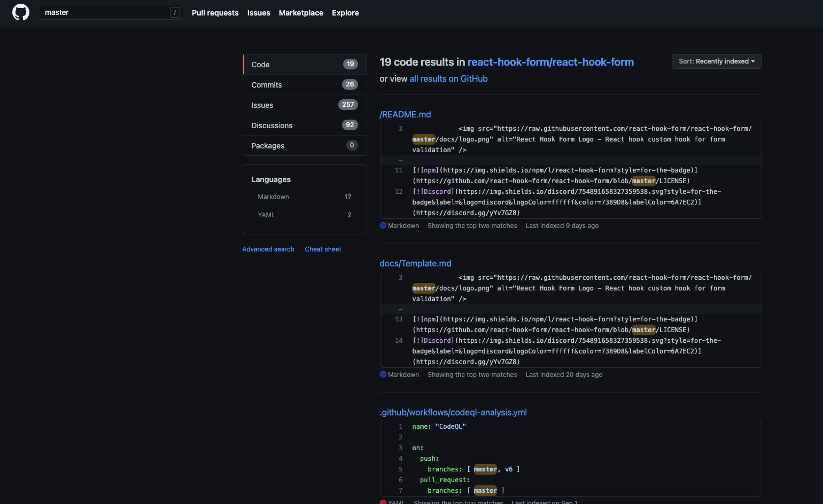823x504 pixels.
Task: Open the docs/Template.md file result
Action: [415, 263]
